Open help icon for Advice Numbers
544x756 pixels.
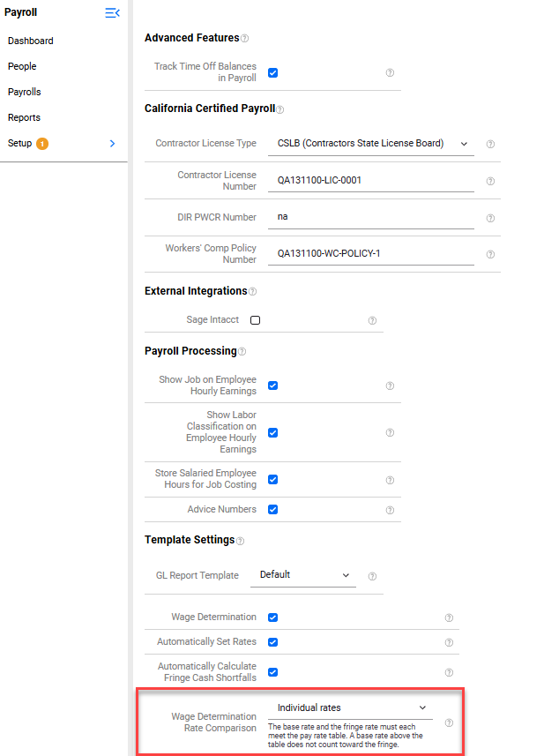(390, 510)
